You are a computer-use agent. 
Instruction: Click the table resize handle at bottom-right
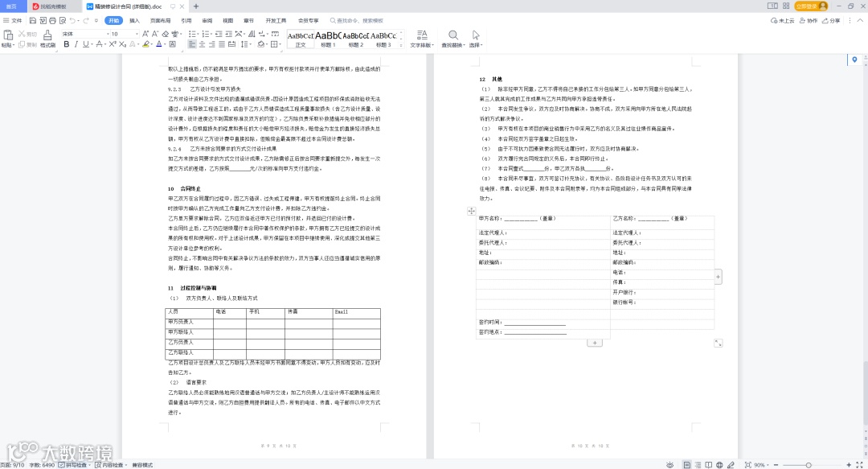718,344
